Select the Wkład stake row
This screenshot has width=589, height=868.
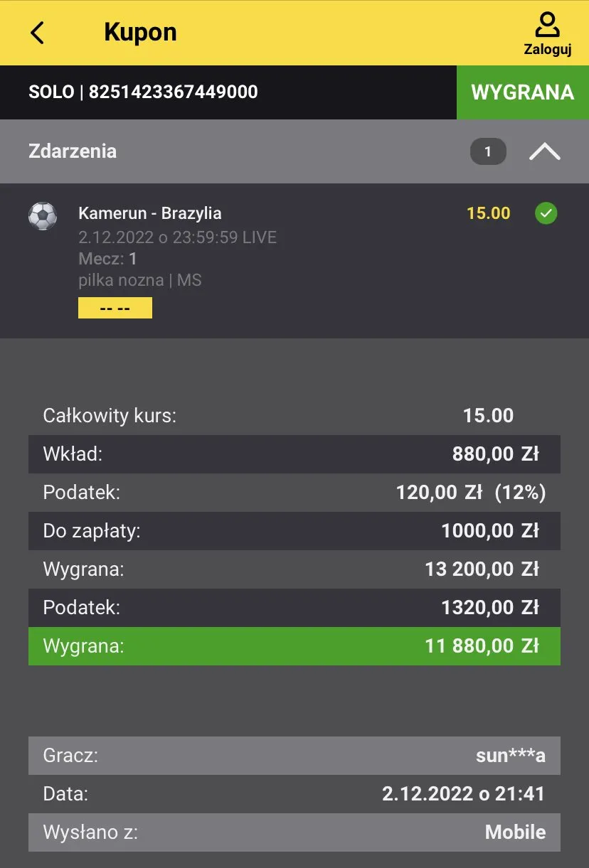coord(294,454)
